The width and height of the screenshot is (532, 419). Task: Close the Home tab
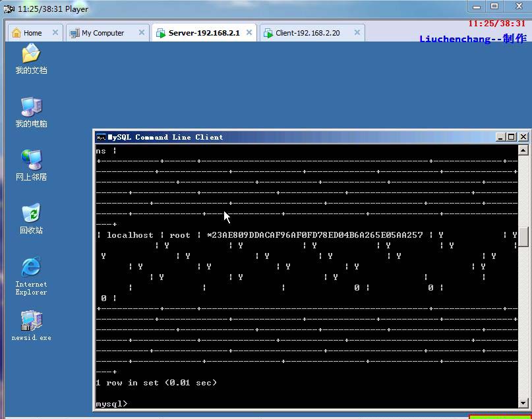pyautogui.click(x=55, y=32)
